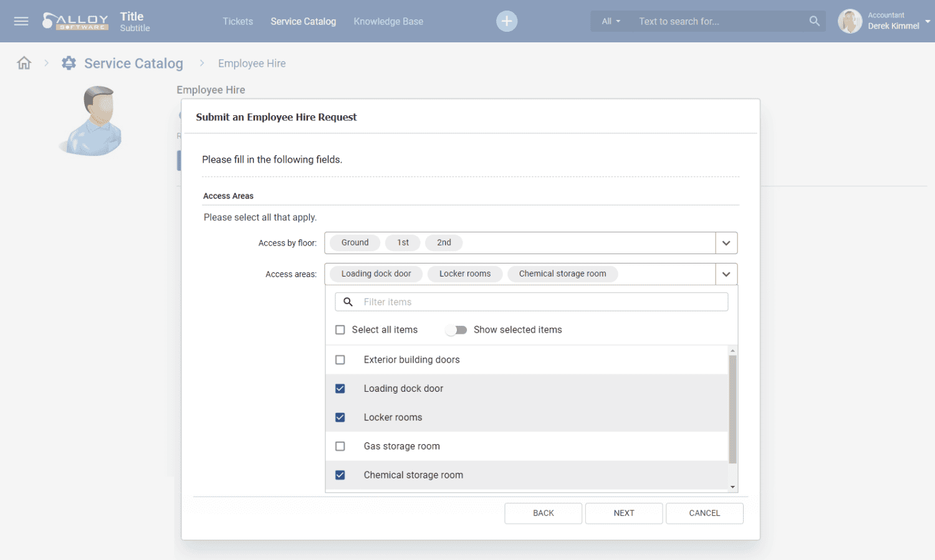This screenshot has width=935, height=560.
Task: Enable the Show selected items toggle
Action: click(456, 330)
